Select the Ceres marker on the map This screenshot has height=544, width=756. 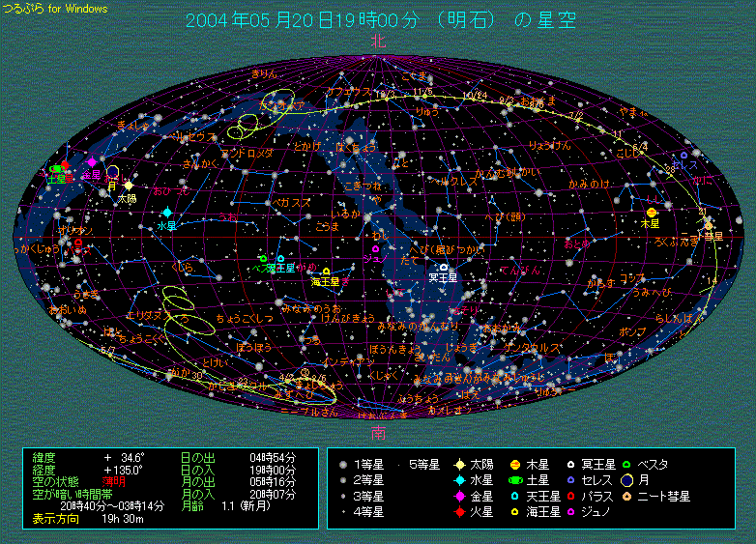point(683,156)
